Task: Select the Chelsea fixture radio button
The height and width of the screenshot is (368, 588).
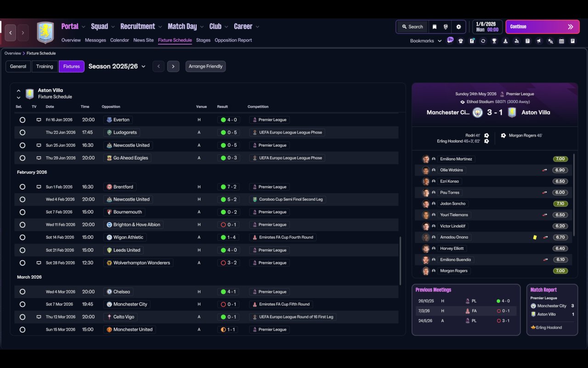Action: coord(22,292)
